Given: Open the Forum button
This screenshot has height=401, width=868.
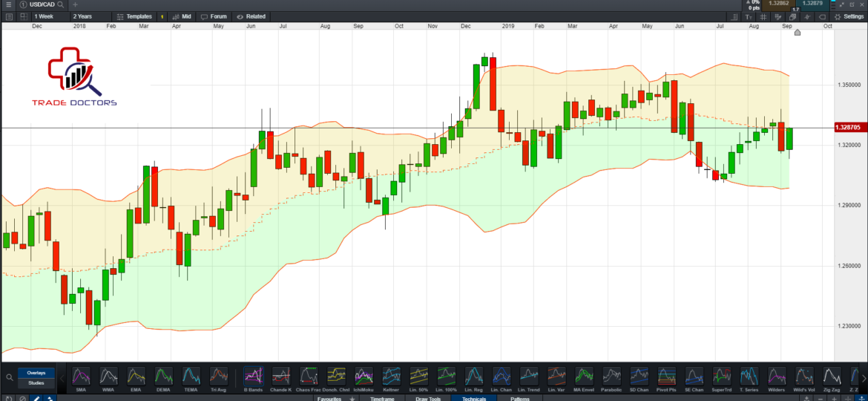Looking at the screenshot, I should tap(214, 16).
